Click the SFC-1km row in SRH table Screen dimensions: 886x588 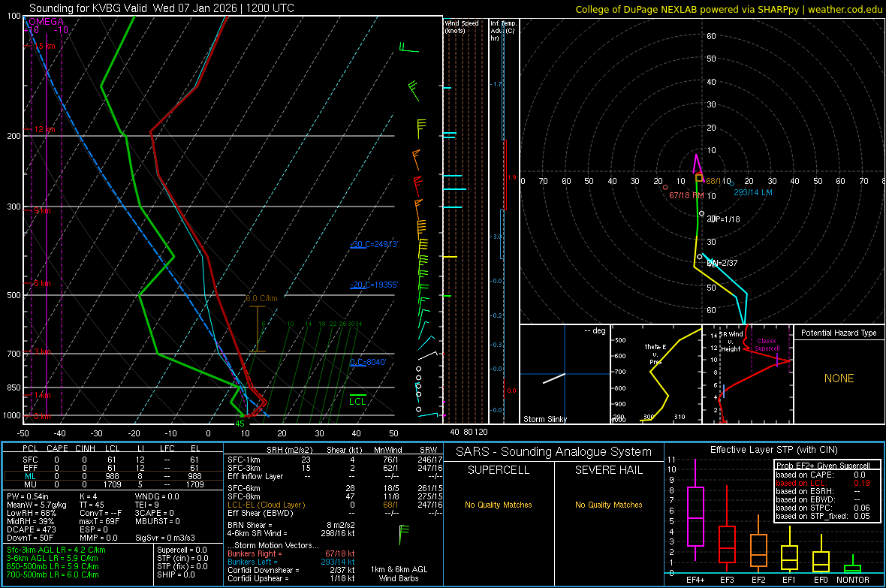[x=335, y=460]
